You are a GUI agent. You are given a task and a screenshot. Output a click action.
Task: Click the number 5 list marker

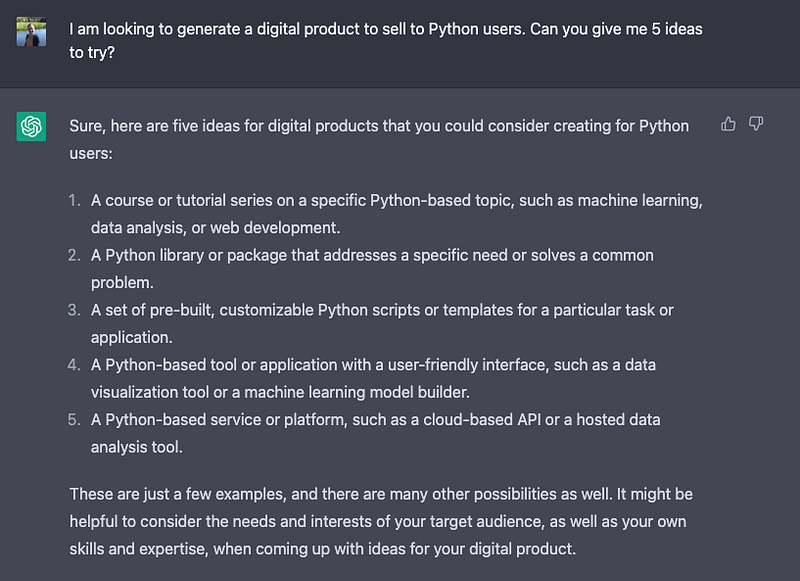point(74,420)
